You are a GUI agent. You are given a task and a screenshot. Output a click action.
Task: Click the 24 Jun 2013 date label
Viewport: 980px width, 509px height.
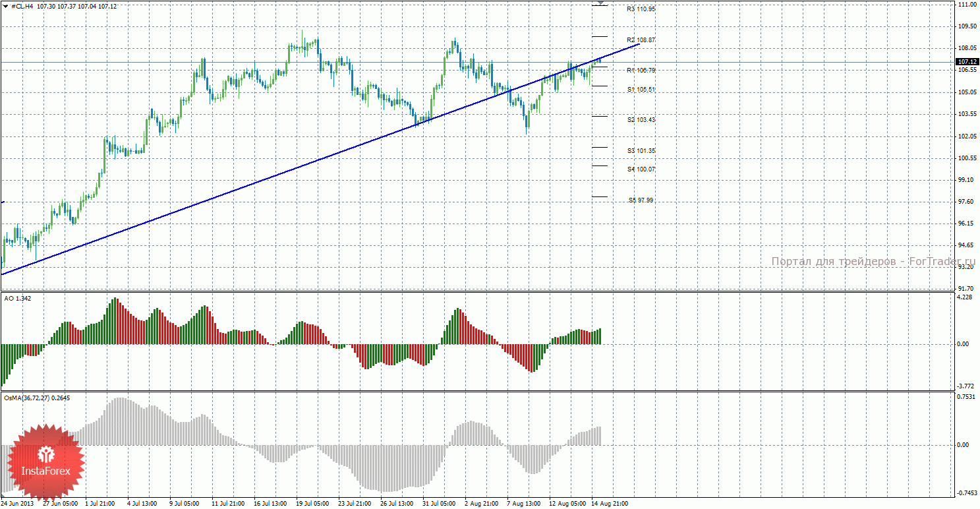(17, 504)
